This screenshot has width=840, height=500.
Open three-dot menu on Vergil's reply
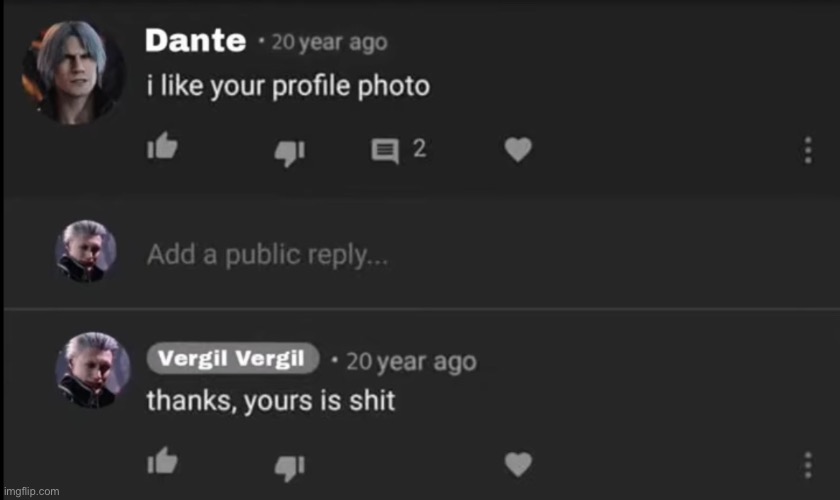(x=808, y=465)
